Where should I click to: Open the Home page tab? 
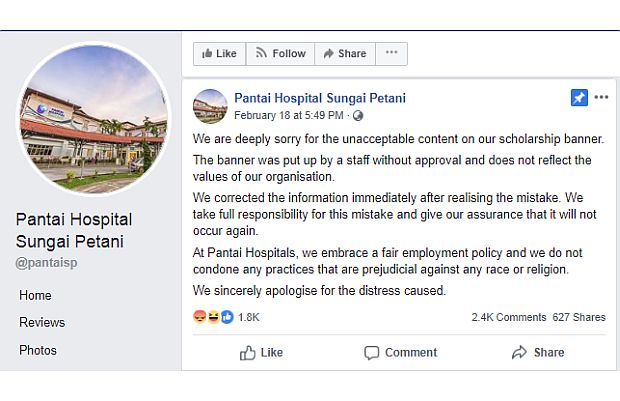click(35, 295)
